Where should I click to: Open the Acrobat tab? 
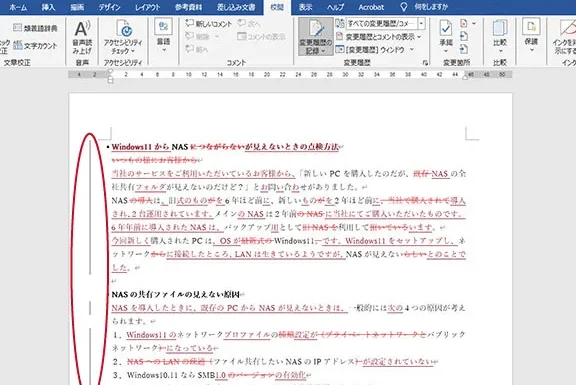click(x=371, y=7)
